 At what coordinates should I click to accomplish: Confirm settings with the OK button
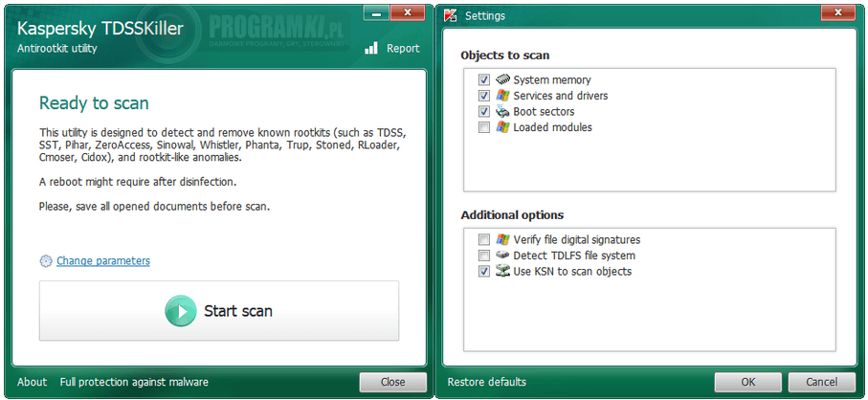click(747, 382)
